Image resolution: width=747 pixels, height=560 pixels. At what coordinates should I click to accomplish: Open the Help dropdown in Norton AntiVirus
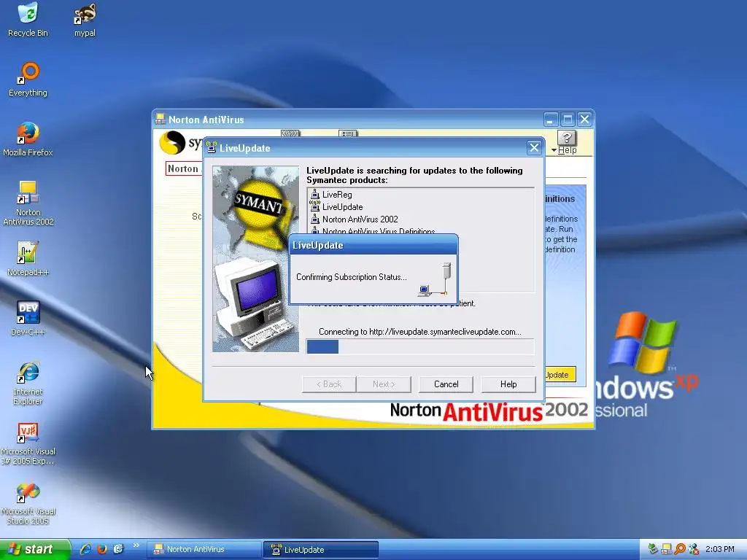(564, 150)
